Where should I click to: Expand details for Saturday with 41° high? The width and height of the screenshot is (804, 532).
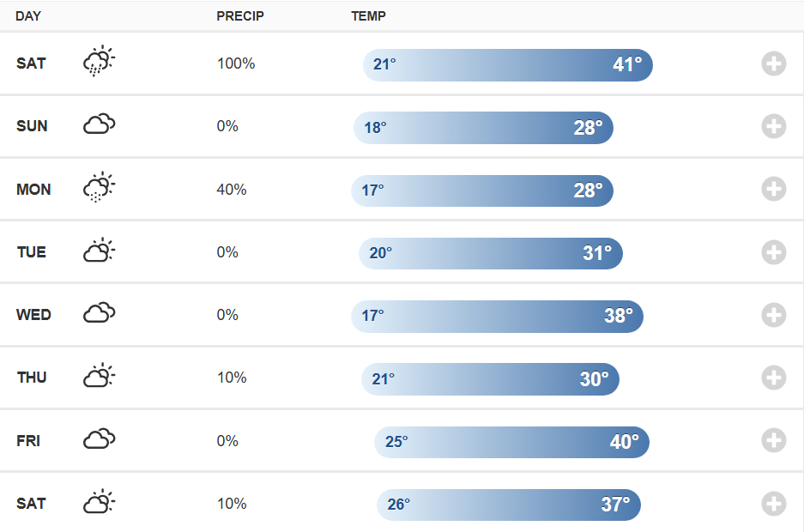(773, 63)
